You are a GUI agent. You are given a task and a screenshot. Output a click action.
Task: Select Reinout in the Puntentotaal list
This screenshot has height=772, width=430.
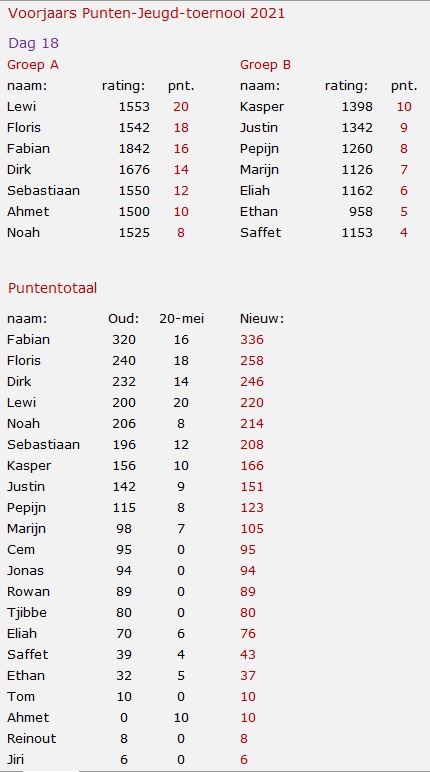(x=32, y=738)
